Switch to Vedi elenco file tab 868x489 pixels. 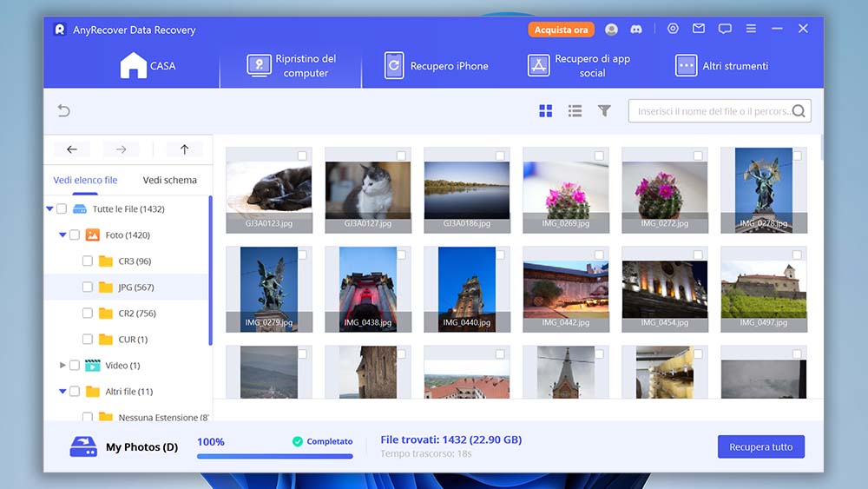85,180
